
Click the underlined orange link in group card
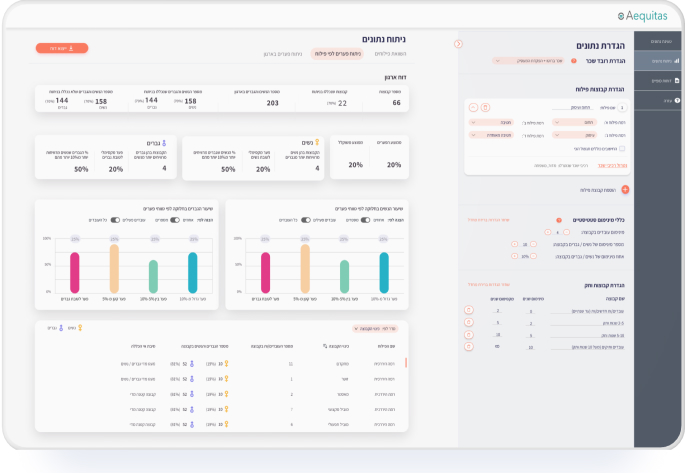coord(612,166)
